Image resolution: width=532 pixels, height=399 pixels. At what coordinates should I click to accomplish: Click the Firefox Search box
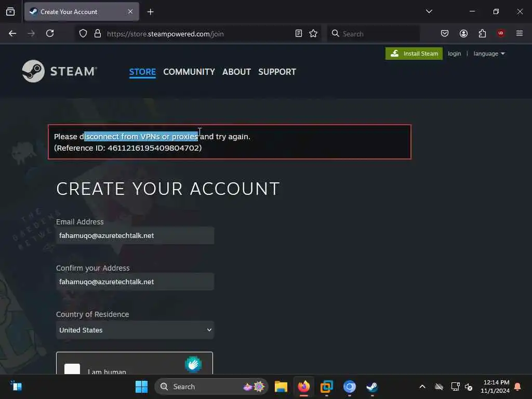coord(373,34)
